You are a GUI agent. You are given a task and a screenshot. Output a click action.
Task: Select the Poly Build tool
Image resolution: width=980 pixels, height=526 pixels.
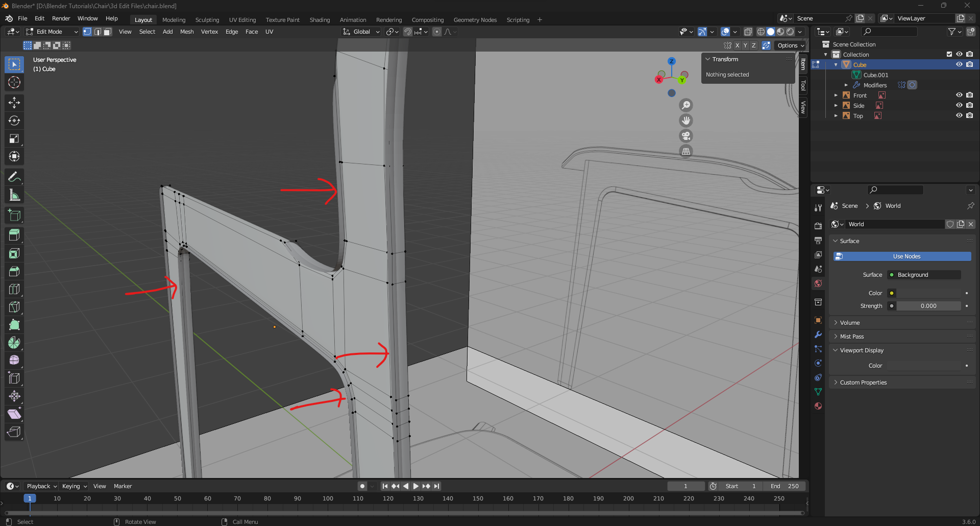[x=14, y=325]
